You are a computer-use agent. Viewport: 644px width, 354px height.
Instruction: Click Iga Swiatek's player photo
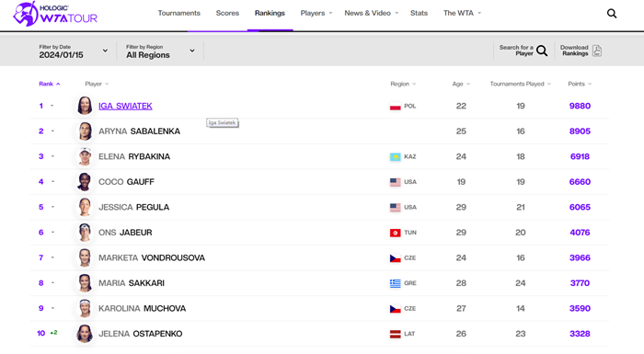coord(85,106)
